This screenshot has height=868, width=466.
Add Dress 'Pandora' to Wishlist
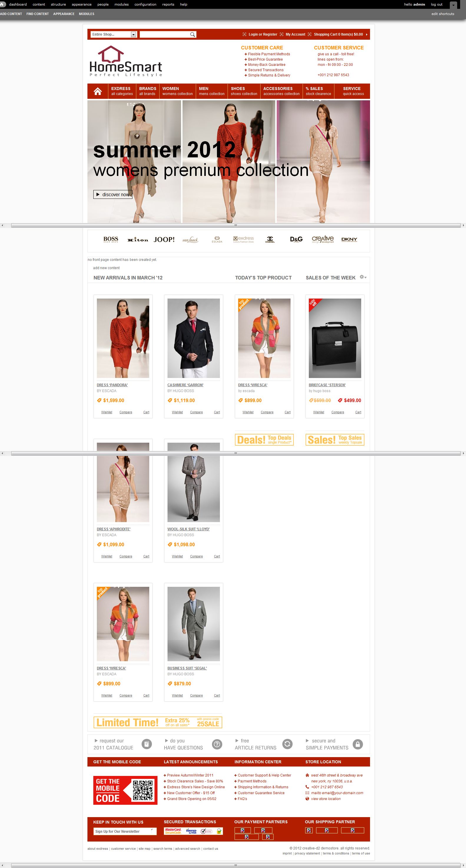[107, 412]
